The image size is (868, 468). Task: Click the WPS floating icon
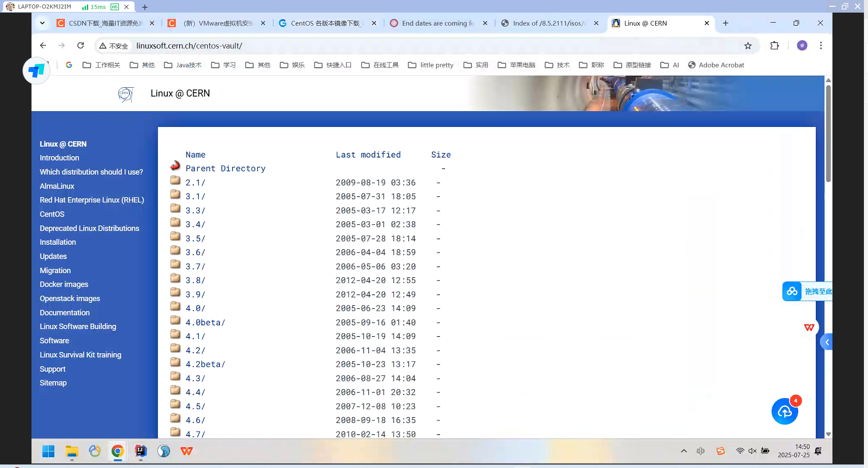tap(809, 327)
